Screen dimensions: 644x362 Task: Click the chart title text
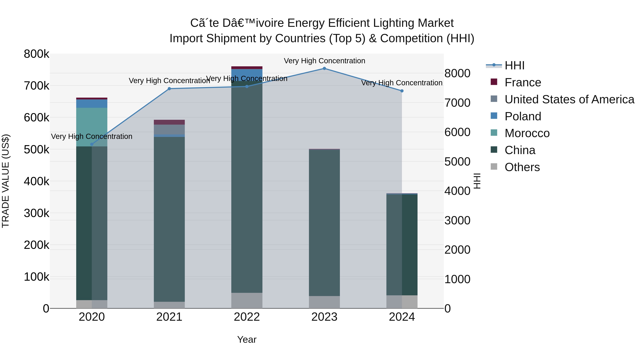pyautogui.click(x=322, y=31)
